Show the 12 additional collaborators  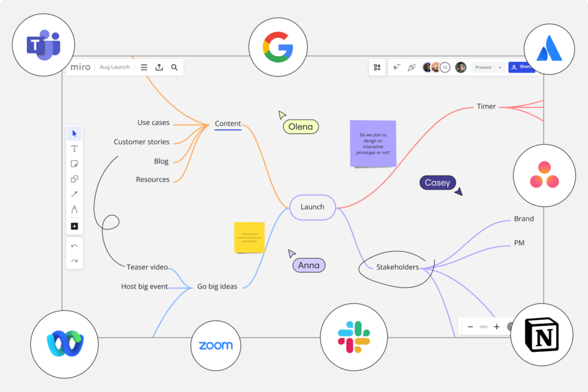pos(445,67)
